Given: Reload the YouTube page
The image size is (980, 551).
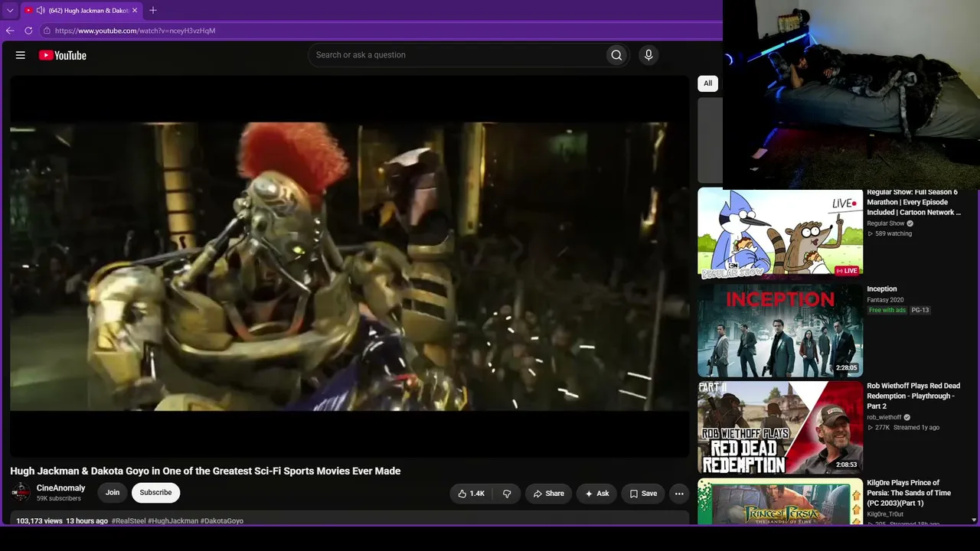Looking at the screenshot, I should (28, 31).
